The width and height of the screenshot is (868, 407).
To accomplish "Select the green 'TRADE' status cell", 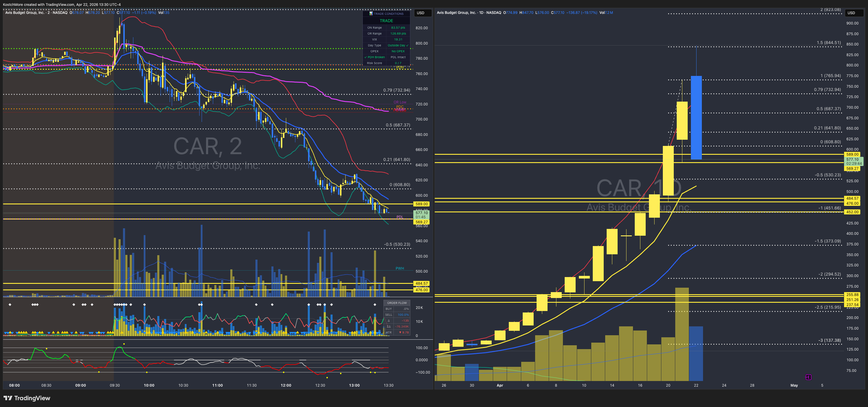I will tap(386, 21).
